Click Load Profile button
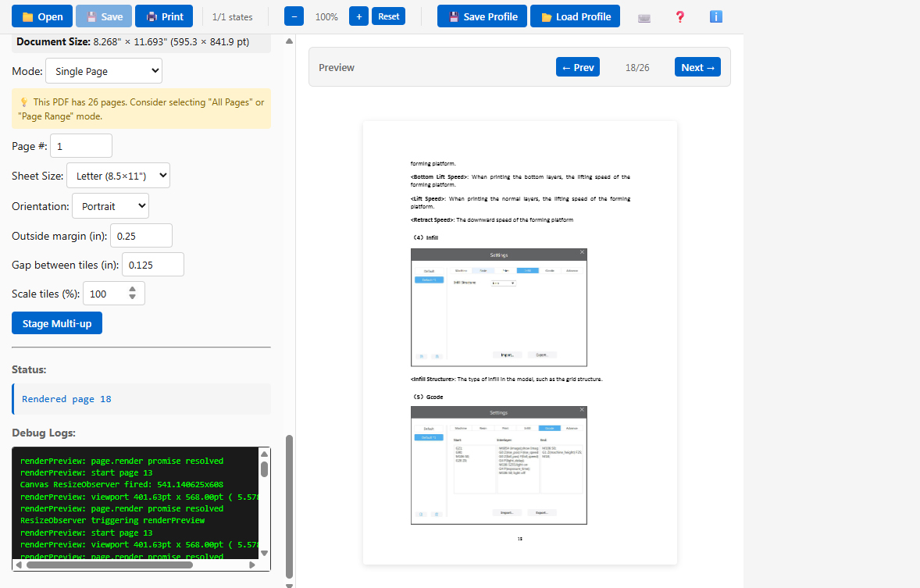This screenshot has width=920, height=588. (x=575, y=16)
